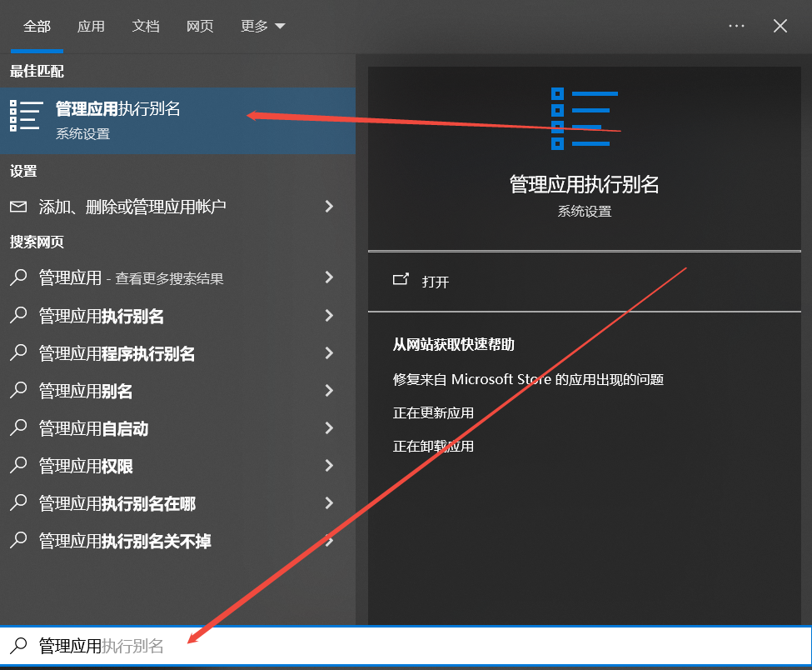
Task: Click search icon beside 管理应用别名
Action: [18, 390]
